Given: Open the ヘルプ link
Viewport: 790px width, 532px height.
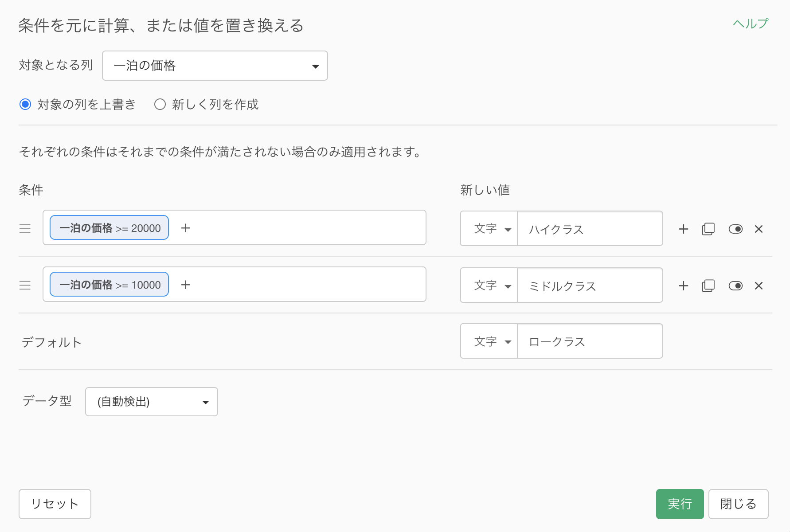Looking at the screenshot, I should pos(750,23).
